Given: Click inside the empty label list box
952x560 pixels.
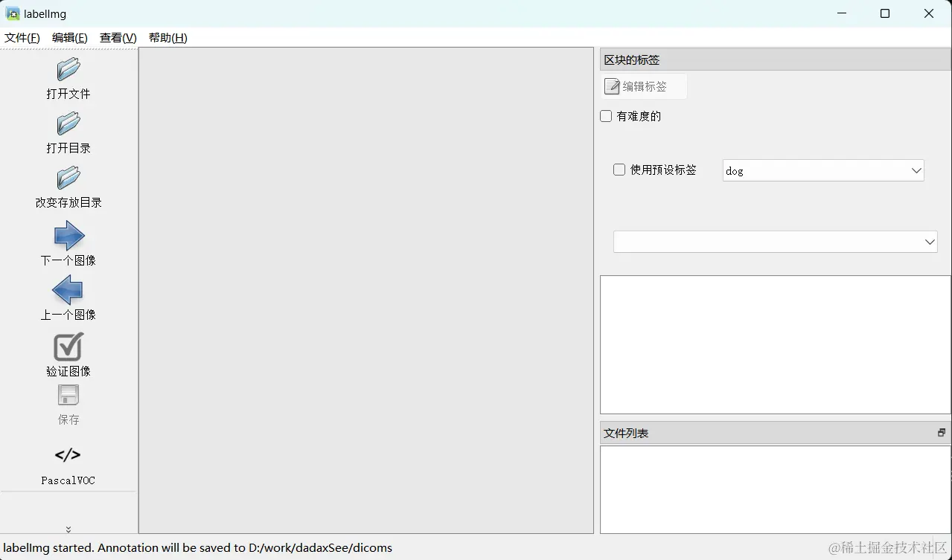Looking at the screenshot, I should (775, 344).
